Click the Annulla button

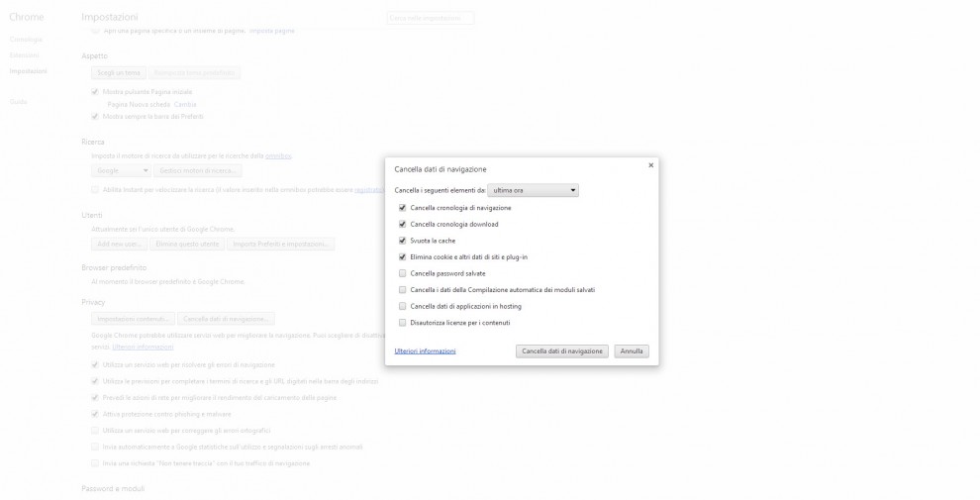point(632,351)
